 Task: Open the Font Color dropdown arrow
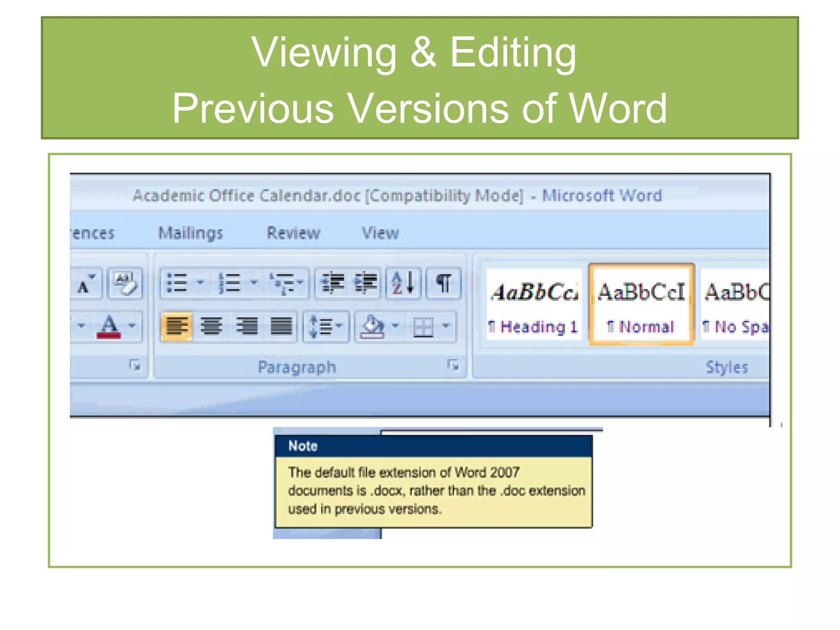(132, 326)
